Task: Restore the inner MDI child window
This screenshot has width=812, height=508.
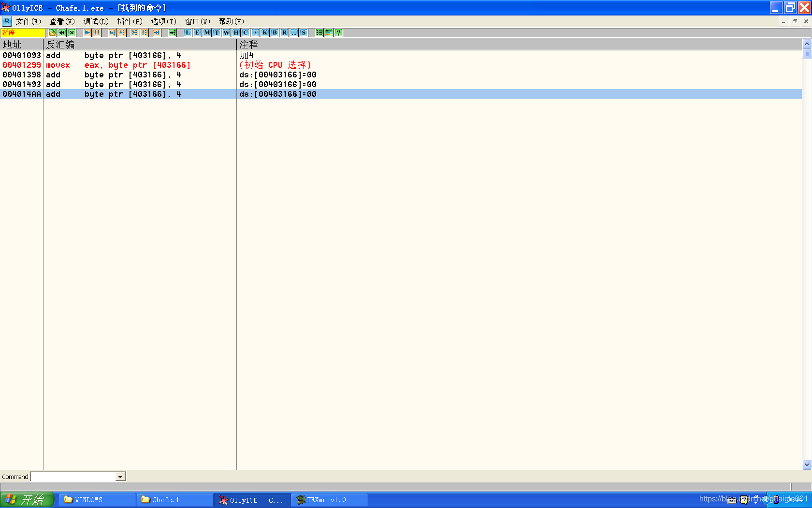Action: 795,21
